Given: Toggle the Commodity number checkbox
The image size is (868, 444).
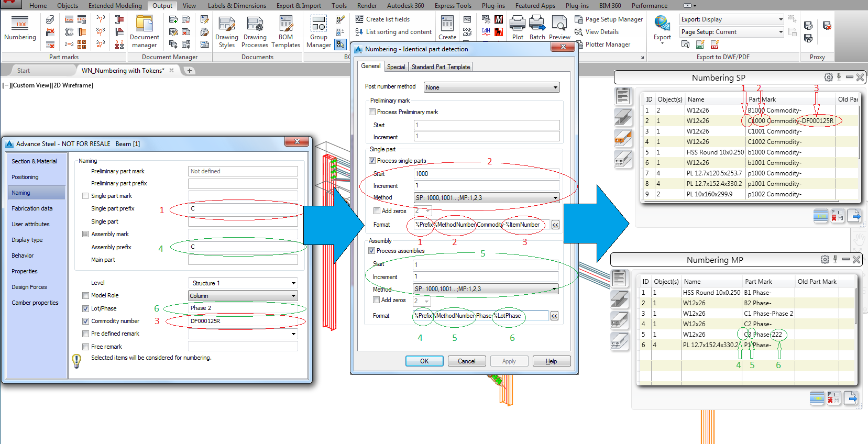Looking at the screenshot, I should [x=85, y=321].
